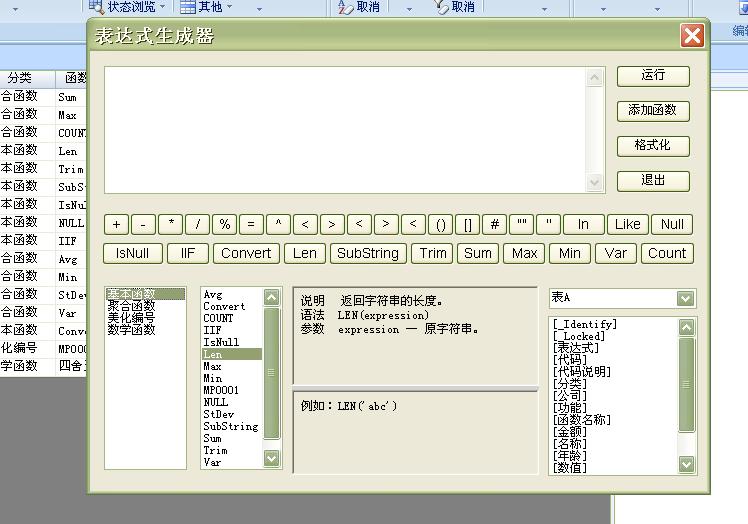Click the hash # symbol button
The width and height of the screenshot is (748, 524).
[x=494, y=225]
